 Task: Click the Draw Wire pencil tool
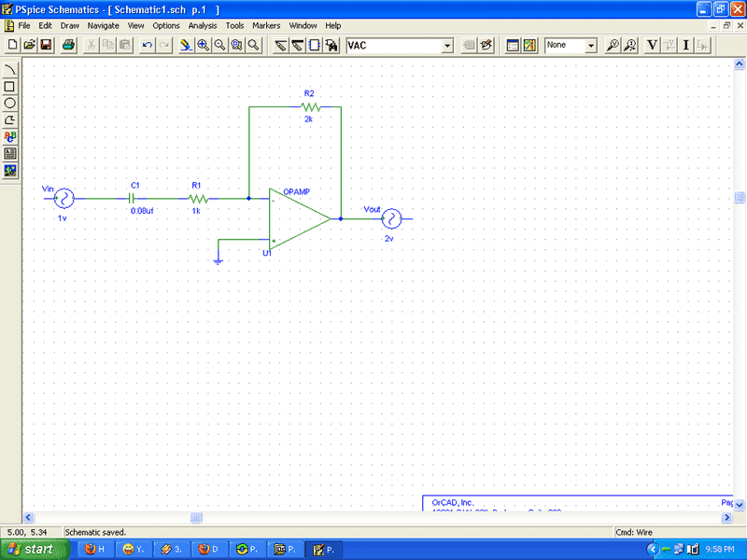click(280, 45)
